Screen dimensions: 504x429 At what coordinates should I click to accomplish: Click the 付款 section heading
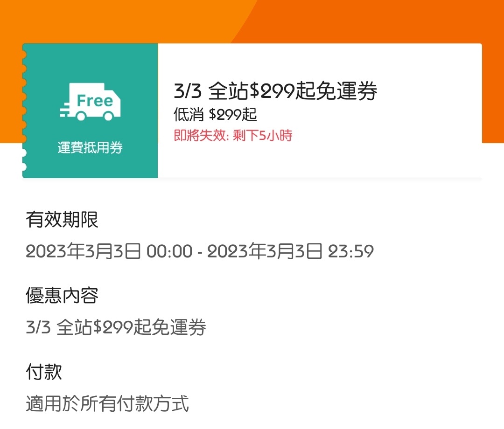click(x=44, y=372)
